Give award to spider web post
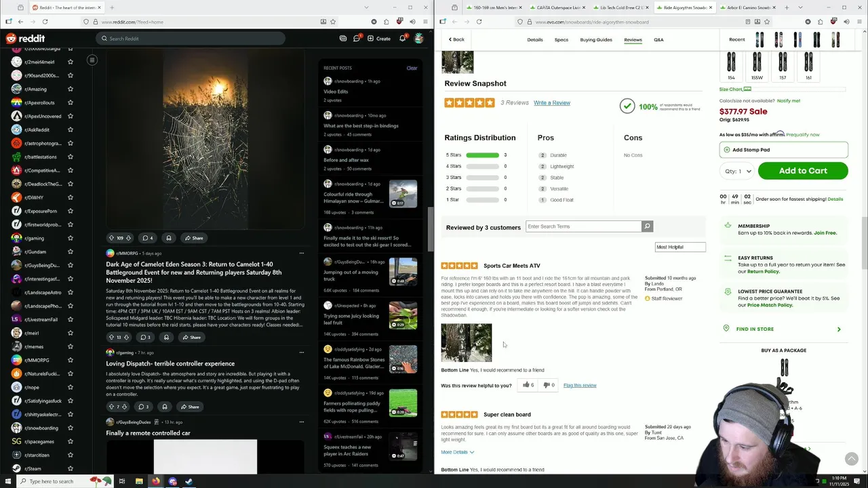 coord(169,238)
